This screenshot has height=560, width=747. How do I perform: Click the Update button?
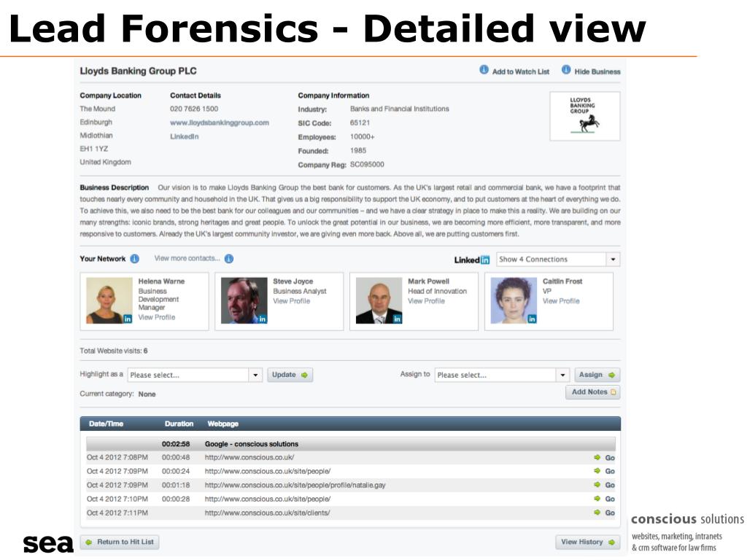(290, 375)
